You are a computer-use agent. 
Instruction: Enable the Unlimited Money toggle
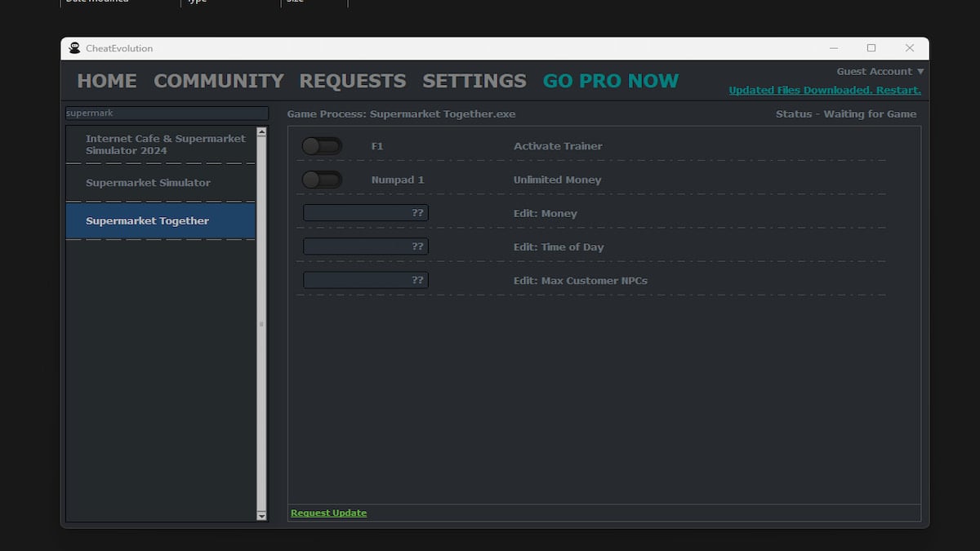(x=321, y=180)
